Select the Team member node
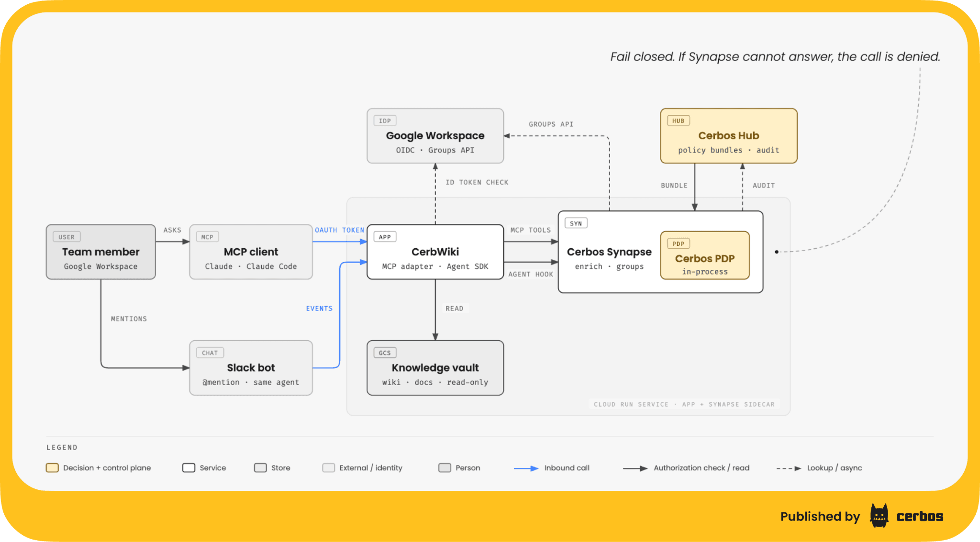980x542 pixels. click(x=101, y=252)
